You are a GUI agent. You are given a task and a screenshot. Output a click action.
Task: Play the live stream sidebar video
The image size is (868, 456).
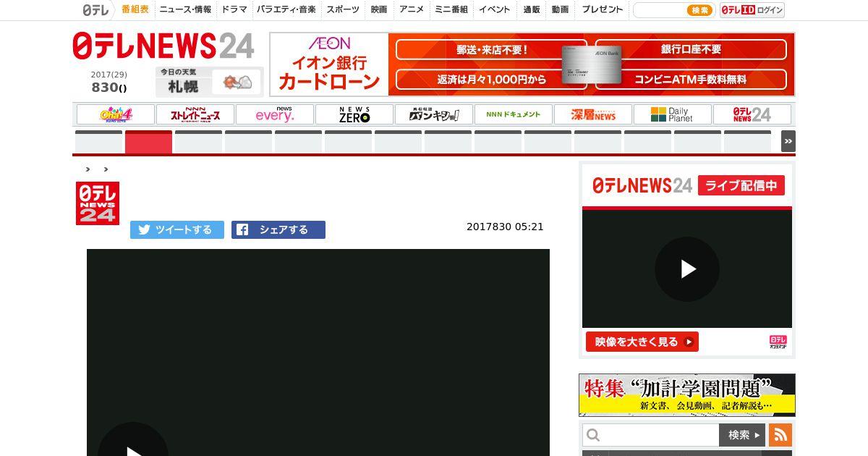click(687, 269)
